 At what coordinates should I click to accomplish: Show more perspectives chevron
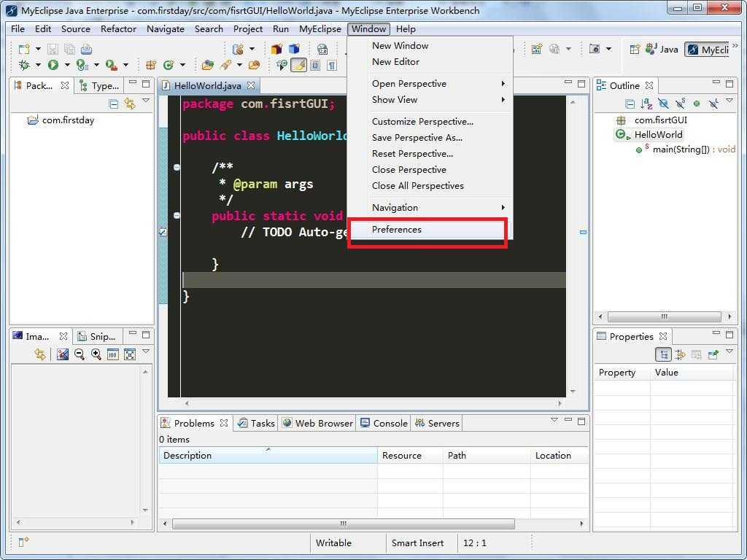(735, 45)
